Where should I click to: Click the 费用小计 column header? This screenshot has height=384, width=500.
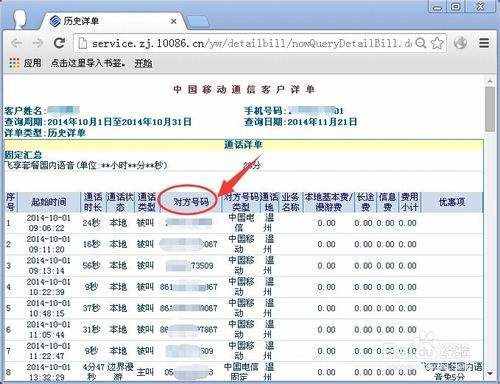pos(410,202)
